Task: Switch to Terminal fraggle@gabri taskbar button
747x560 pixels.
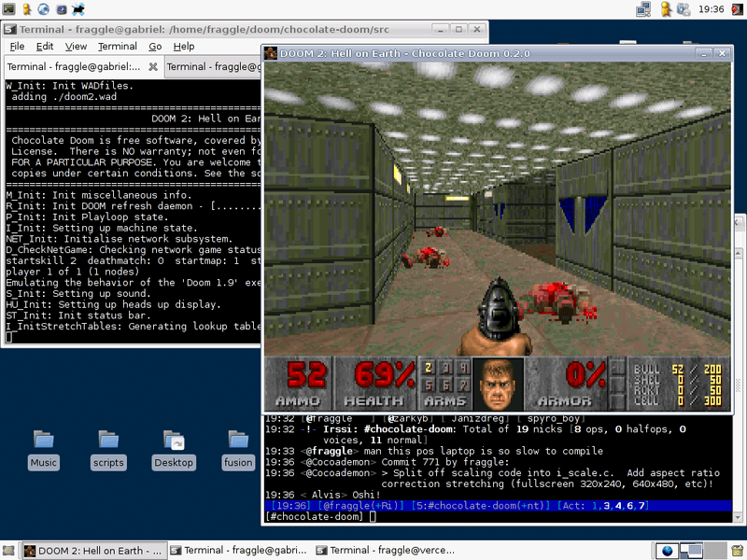Action: (x=239, y=551)
